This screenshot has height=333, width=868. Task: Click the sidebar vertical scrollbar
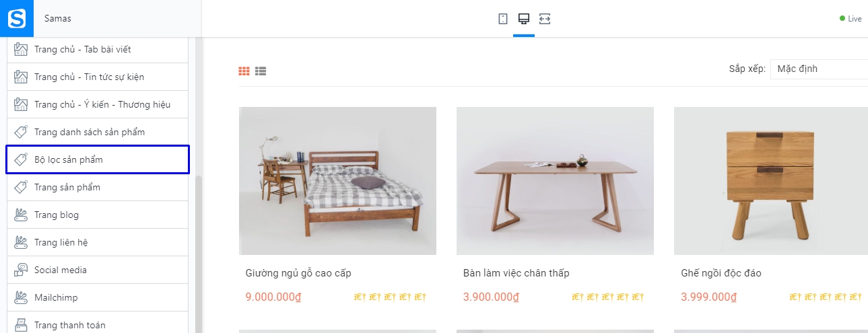click(199, 252)
